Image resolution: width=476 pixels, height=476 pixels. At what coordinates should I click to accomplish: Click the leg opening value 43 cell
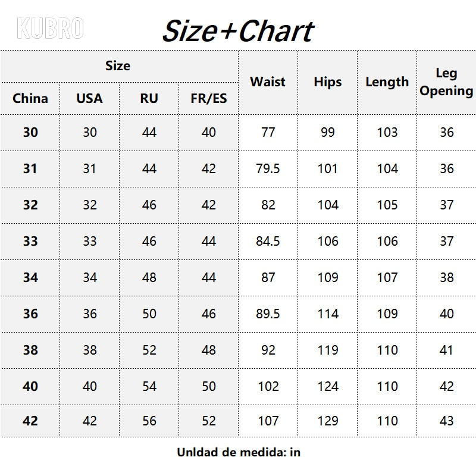(x=447, y=421)
